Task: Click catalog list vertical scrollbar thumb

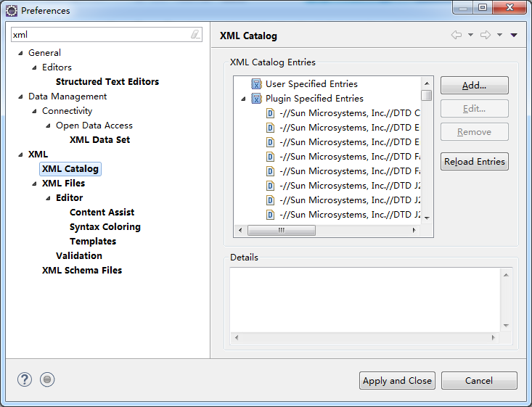Action: (427, 95)
